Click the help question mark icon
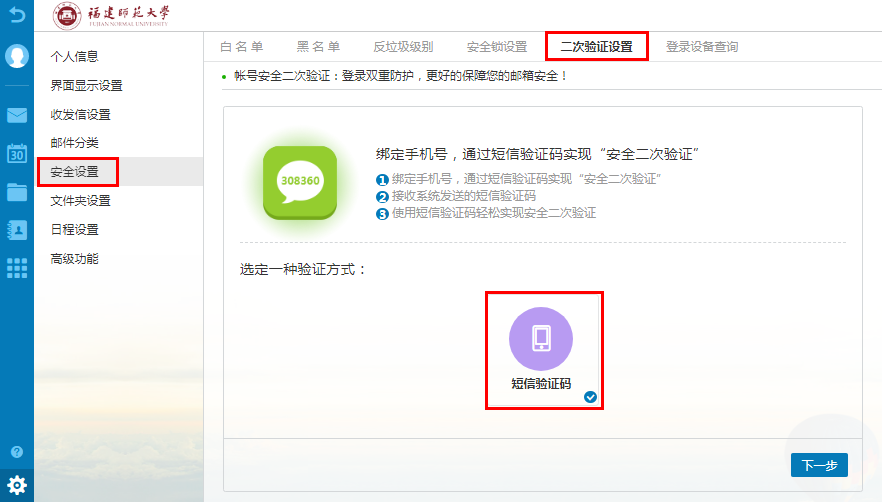 pos(17,452)
